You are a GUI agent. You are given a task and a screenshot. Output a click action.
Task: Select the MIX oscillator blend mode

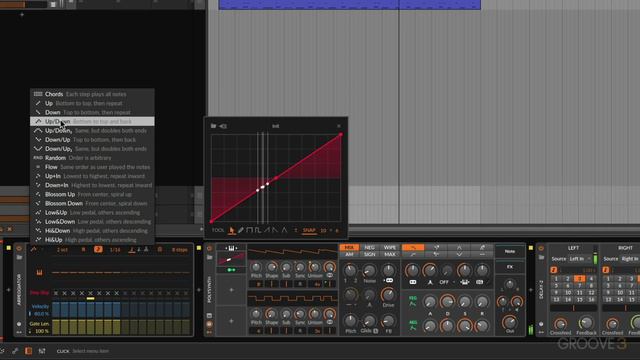click(349, 247)
